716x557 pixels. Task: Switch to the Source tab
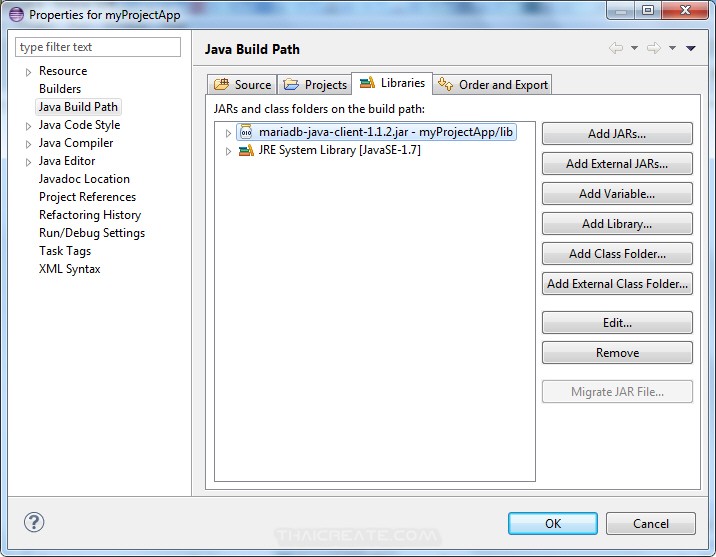tap(242, 84)
